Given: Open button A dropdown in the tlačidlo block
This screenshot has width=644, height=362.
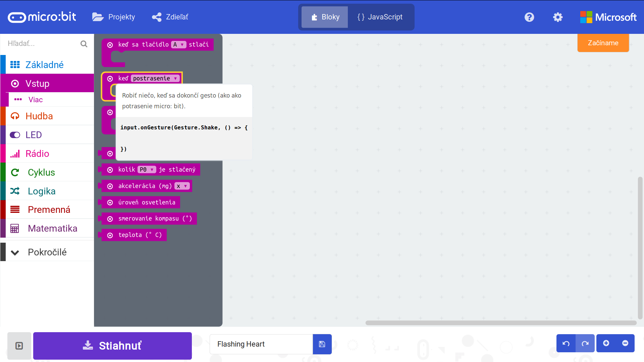Looking at the screenshot, I should (x=178, y=45).
